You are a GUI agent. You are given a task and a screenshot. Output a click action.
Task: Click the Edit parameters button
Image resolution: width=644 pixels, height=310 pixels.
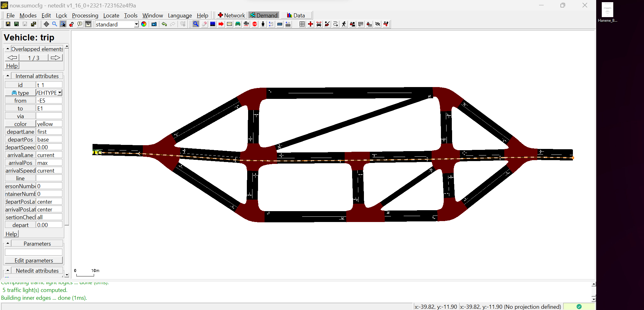click(x=34, y=260)
